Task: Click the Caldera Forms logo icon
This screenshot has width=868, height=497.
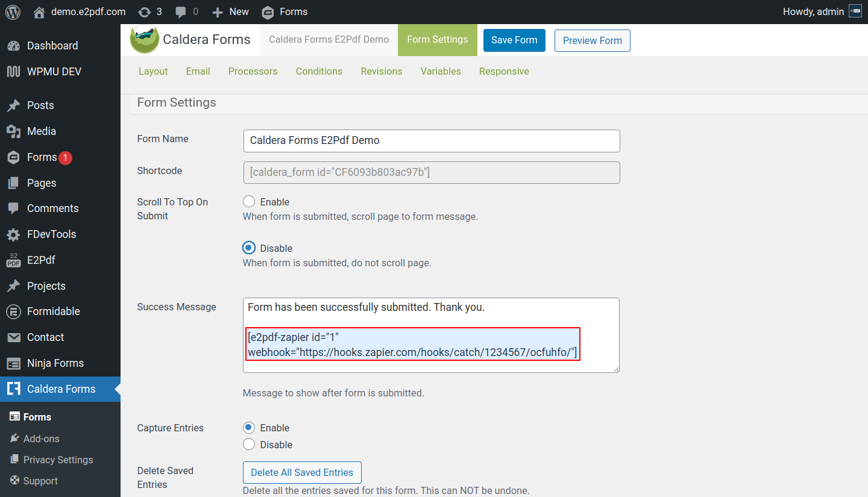Action: pyautogui.click(x=145, y=40)
